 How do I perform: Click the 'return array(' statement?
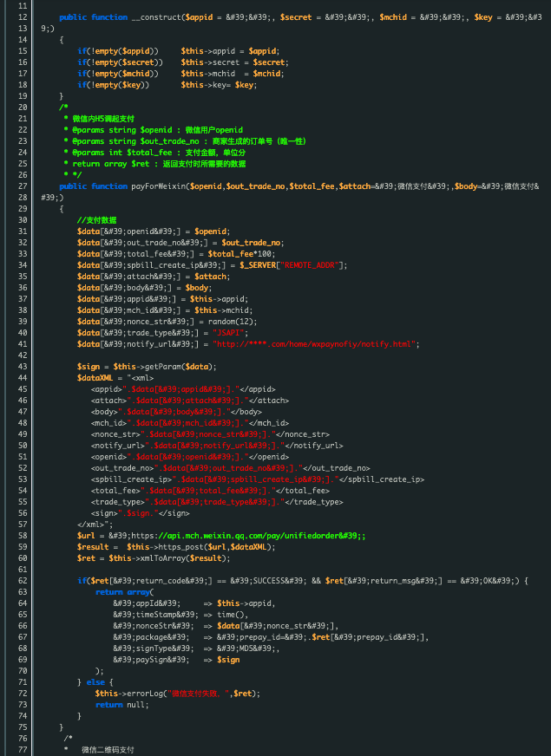124,592
